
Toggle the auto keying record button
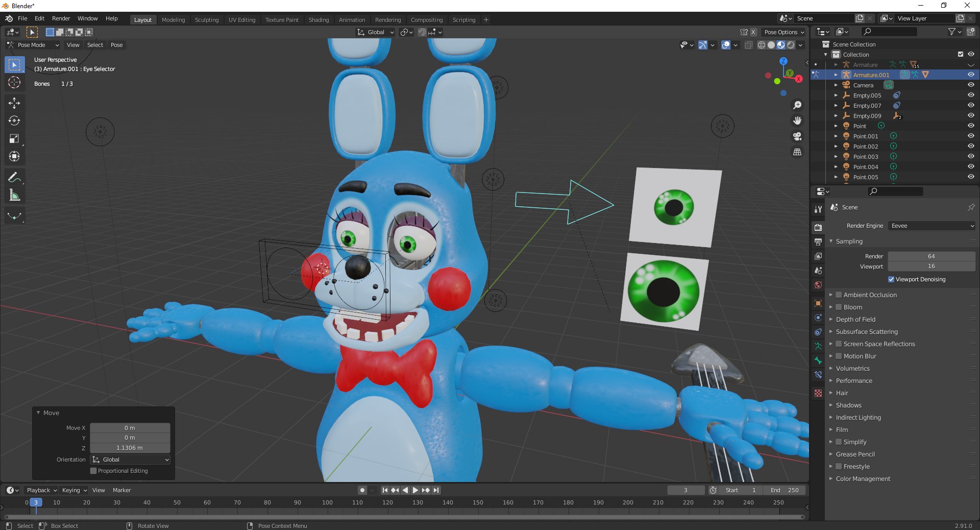[x=362, y=490]
